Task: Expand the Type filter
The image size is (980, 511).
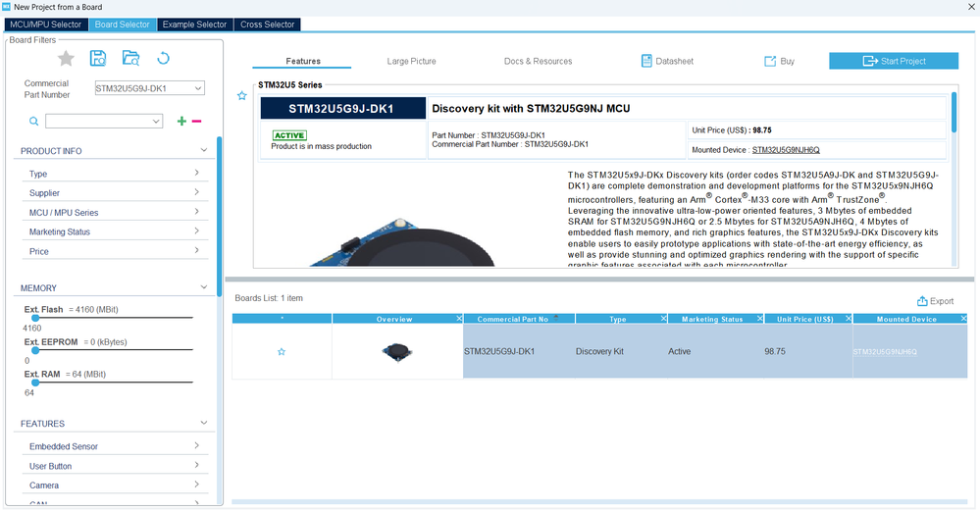Action: (x=197, y=173)
